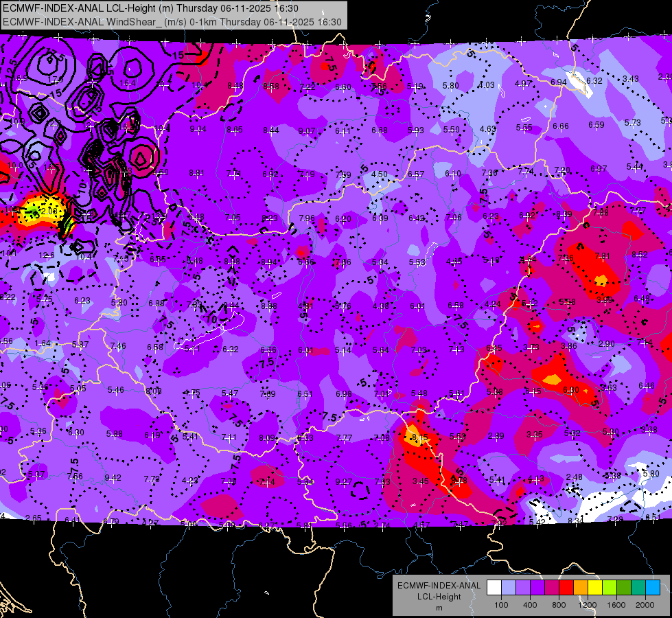Click the WindShear_ (m/s) 0-1km title line

tap(172, 22)
